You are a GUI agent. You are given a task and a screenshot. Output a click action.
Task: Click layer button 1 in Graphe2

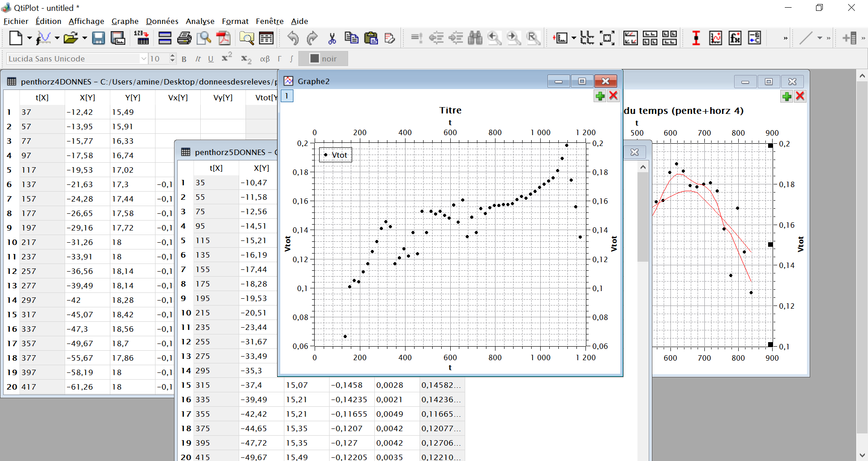click(287, 96)
